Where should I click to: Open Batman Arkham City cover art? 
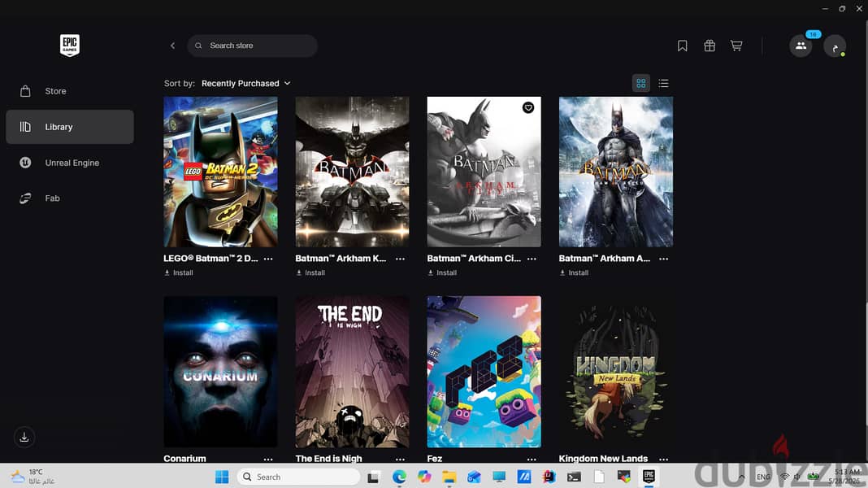484,172
